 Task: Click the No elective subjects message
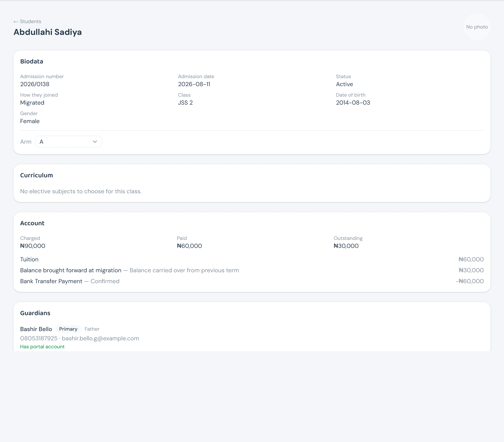pyautogui.click(x=81, y=191)
